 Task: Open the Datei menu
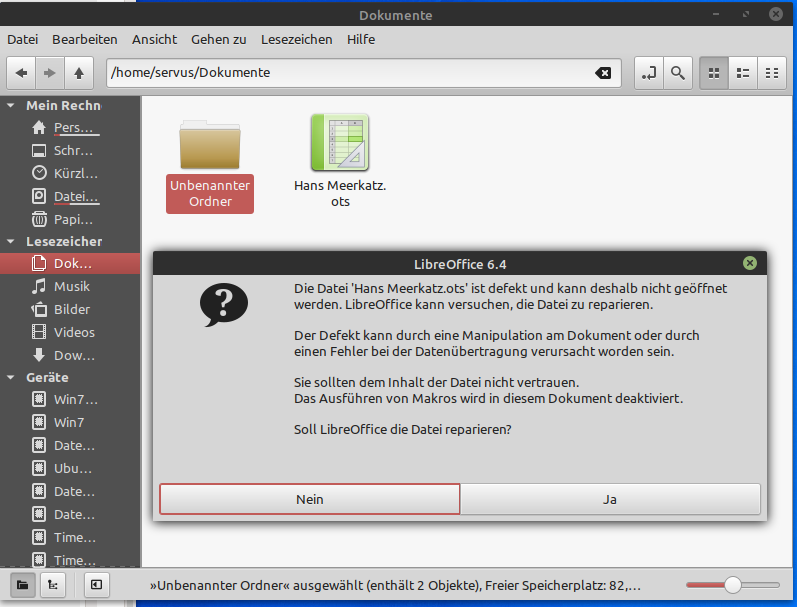22,40
